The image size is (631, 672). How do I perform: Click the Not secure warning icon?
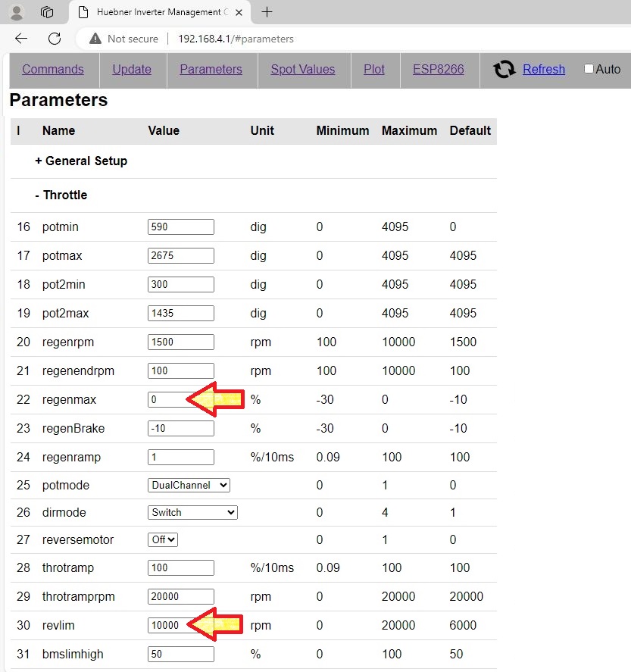(95, 39)
